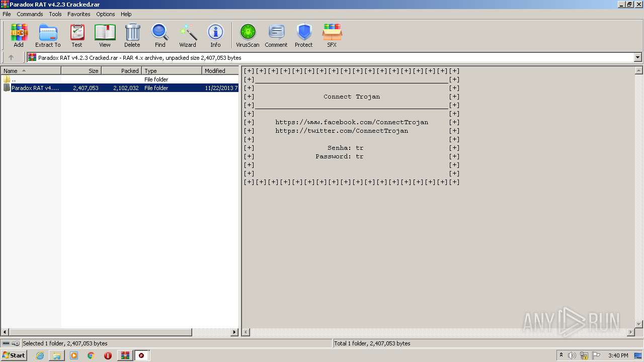644x362 pixels.
Task: Show archive Info
Action: [215, 35]
